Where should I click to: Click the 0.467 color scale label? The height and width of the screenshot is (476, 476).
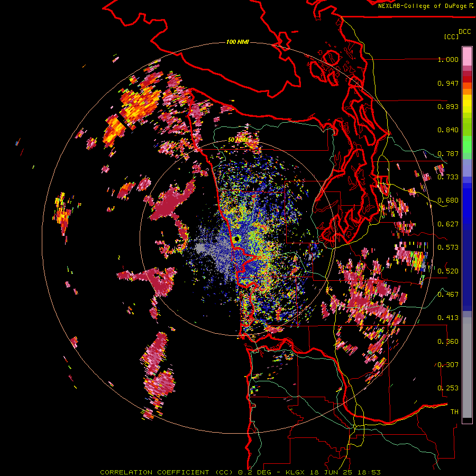click(448, 294)
